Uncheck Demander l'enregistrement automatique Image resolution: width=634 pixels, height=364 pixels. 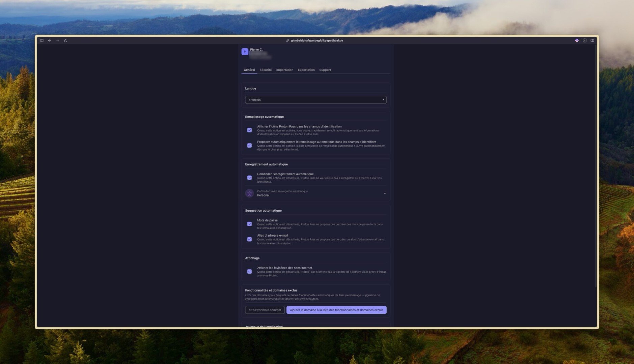[249, 178]
